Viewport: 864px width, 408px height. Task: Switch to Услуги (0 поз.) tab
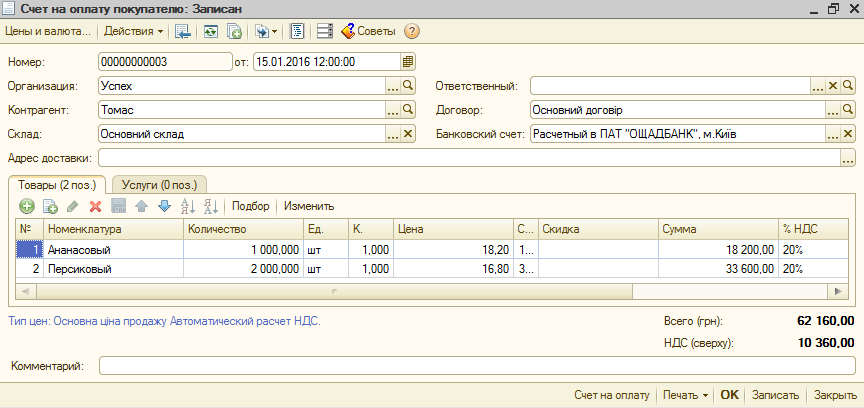(159, 184)
